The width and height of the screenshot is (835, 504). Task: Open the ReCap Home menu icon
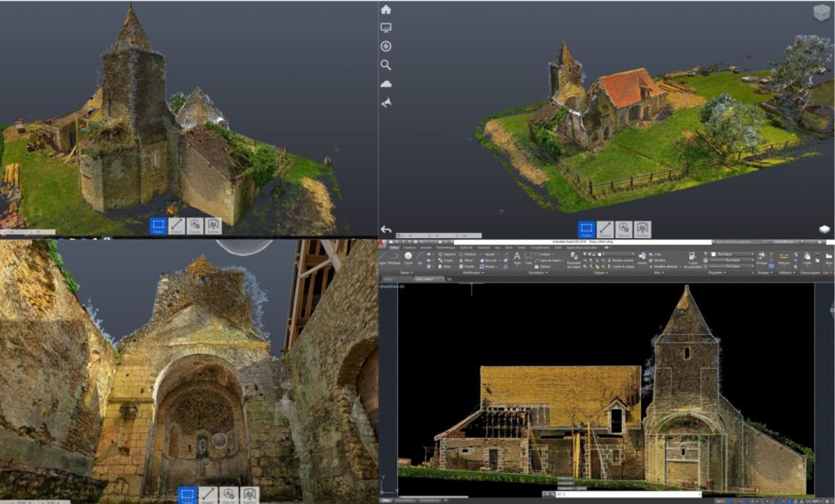click(386, 9)
